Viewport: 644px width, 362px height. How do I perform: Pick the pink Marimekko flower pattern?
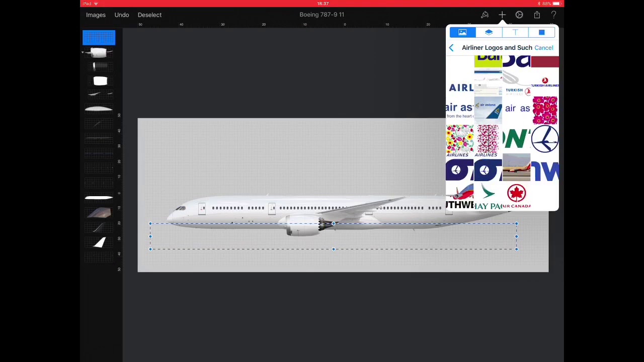[545, 110]
